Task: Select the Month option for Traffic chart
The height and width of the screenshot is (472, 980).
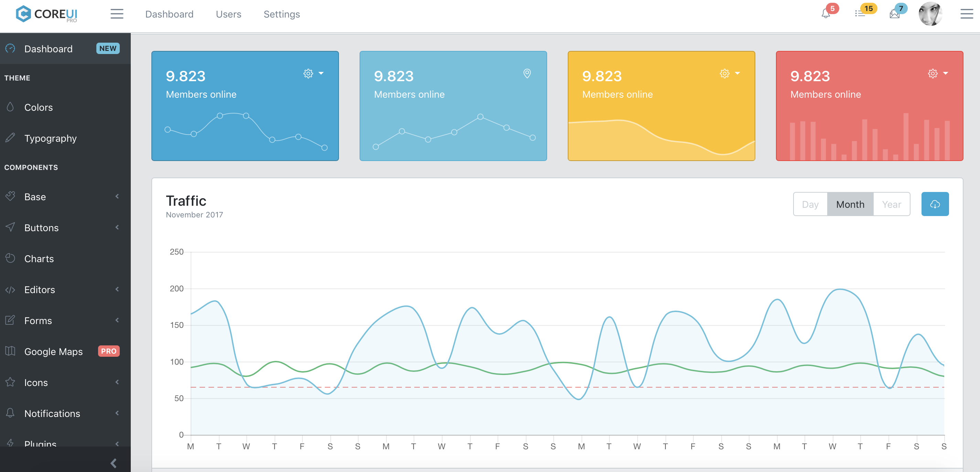Action: pos(850,204)
